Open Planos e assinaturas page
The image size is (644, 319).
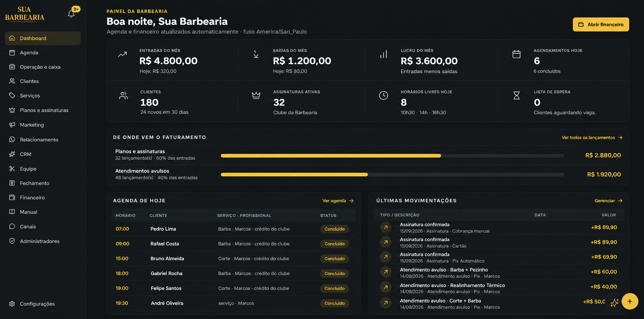pos(43,110)
